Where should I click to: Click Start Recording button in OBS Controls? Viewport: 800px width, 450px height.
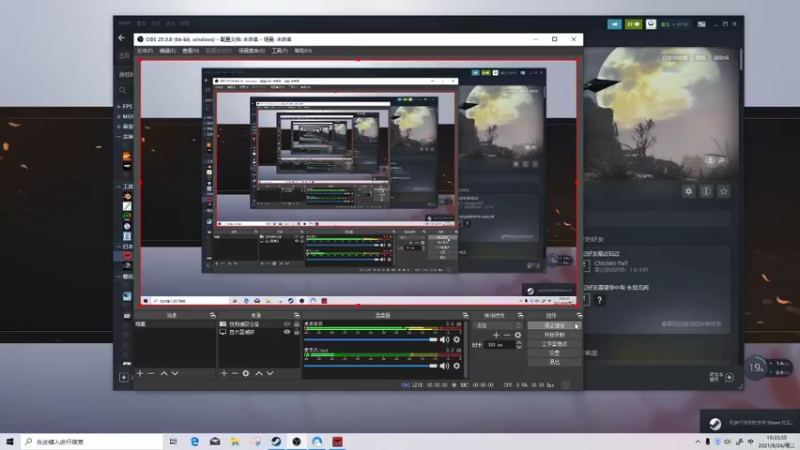(554, 335)
